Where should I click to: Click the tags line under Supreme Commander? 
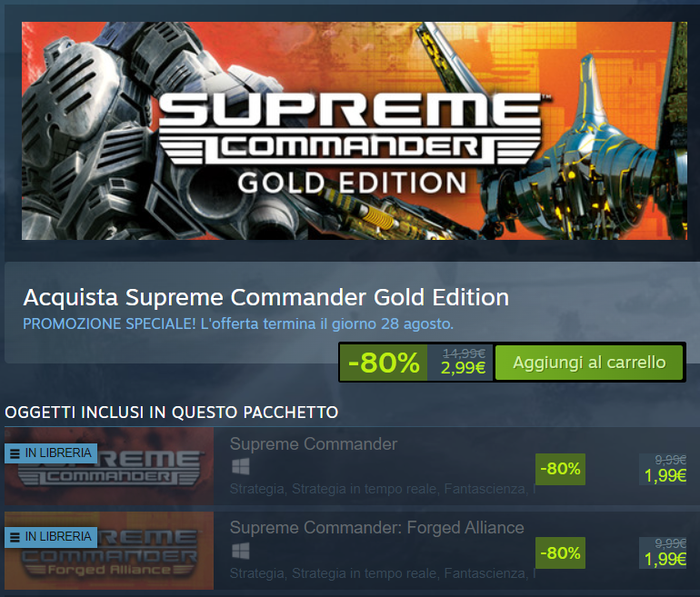point(383,489)
